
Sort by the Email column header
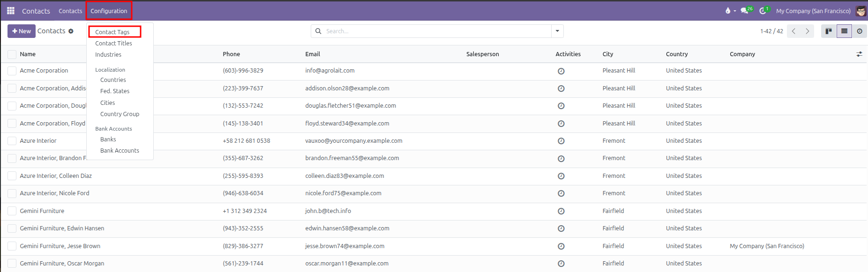coord(313,54)
